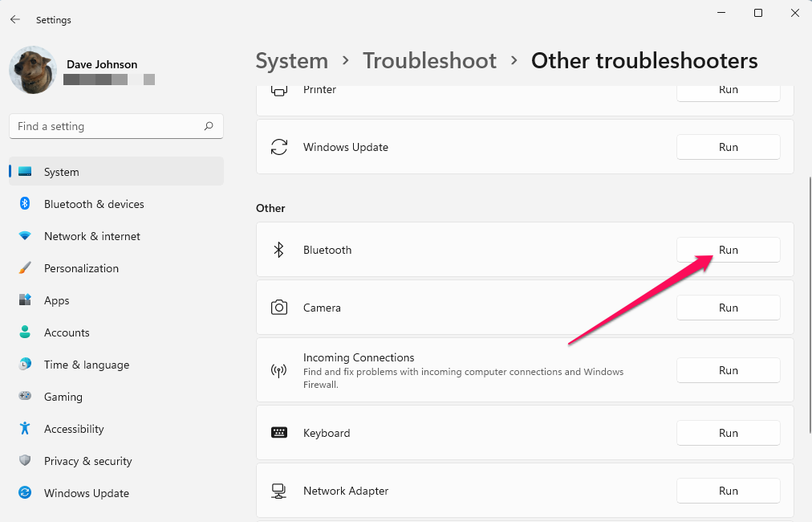The height and width of the screenshot is (522, 812).
Task: Open Privacy & security settings label
Action: [88, 461]
